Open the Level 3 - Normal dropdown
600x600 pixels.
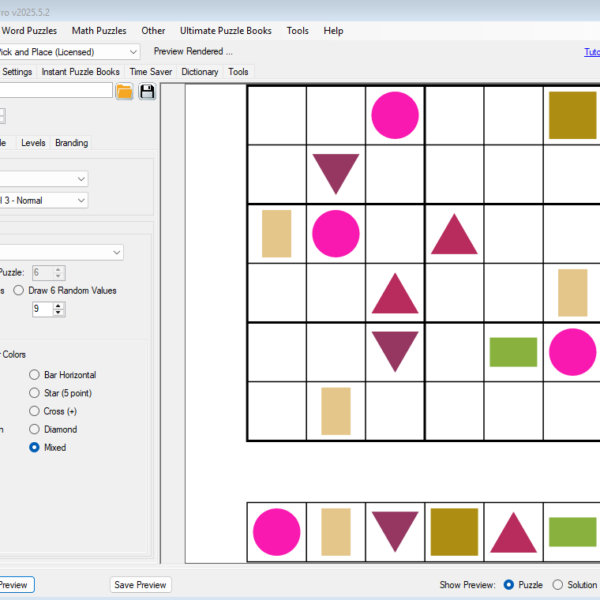(x=44, y=200)
